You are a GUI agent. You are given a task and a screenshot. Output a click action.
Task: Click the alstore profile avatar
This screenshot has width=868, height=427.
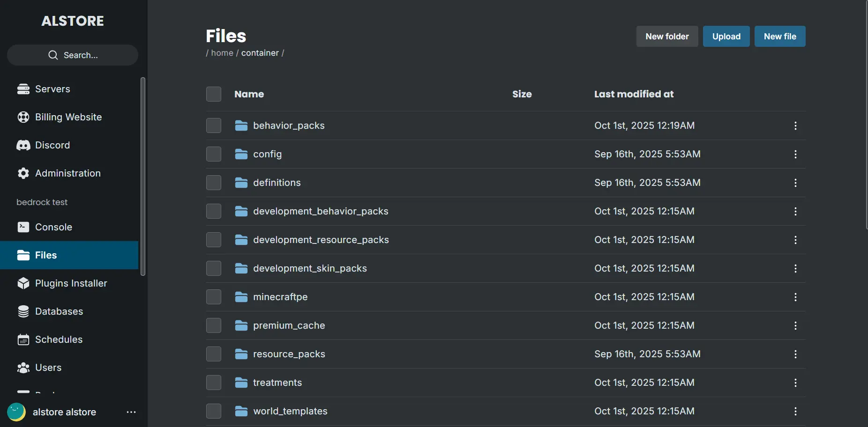(x=16, y=412)
